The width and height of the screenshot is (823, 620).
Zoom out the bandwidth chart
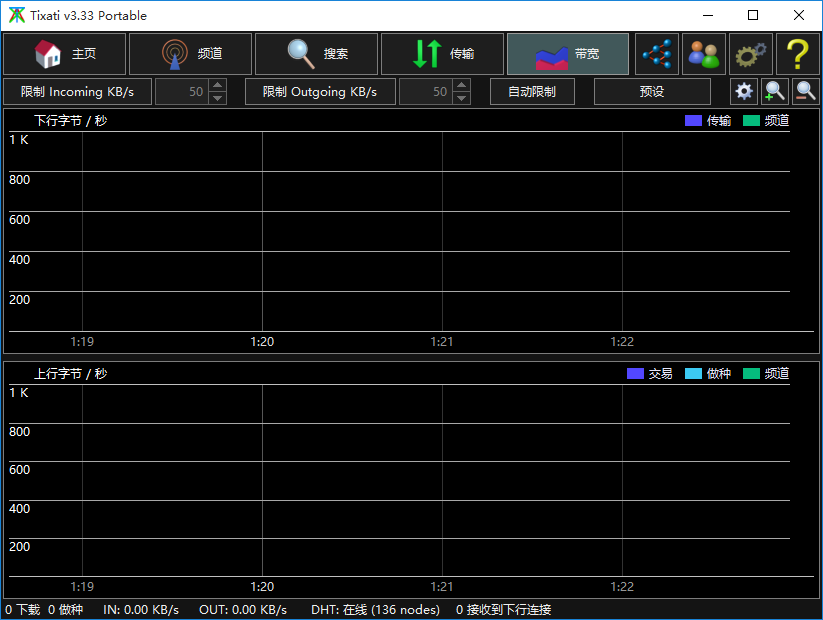[x=806, y=91]
